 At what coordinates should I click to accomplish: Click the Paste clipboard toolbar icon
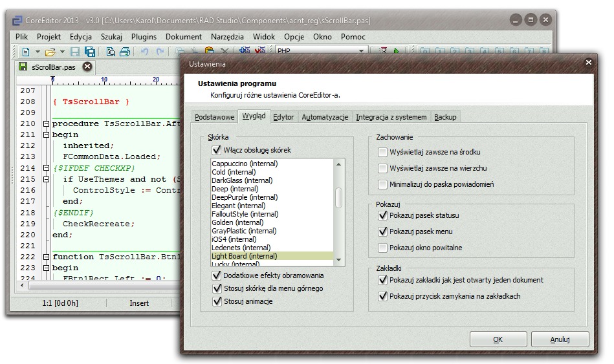(210, 50)
